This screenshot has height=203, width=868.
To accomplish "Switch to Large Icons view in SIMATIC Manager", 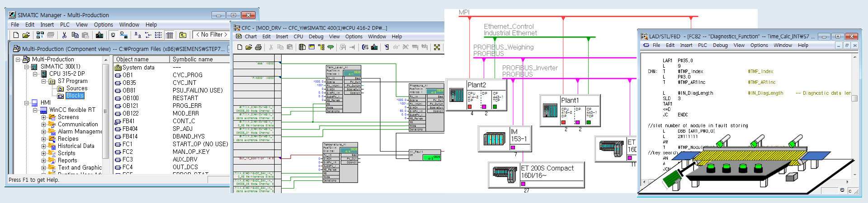I will point(137,35).
